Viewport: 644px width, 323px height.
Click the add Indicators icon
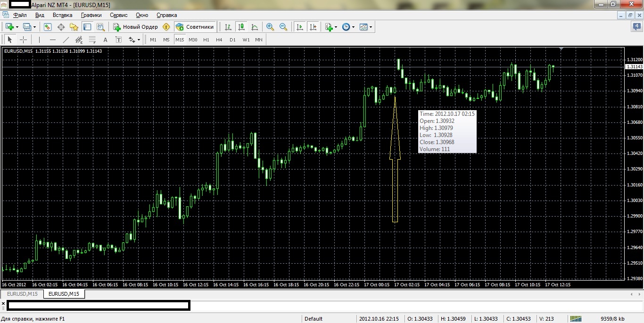click(329, 27)
